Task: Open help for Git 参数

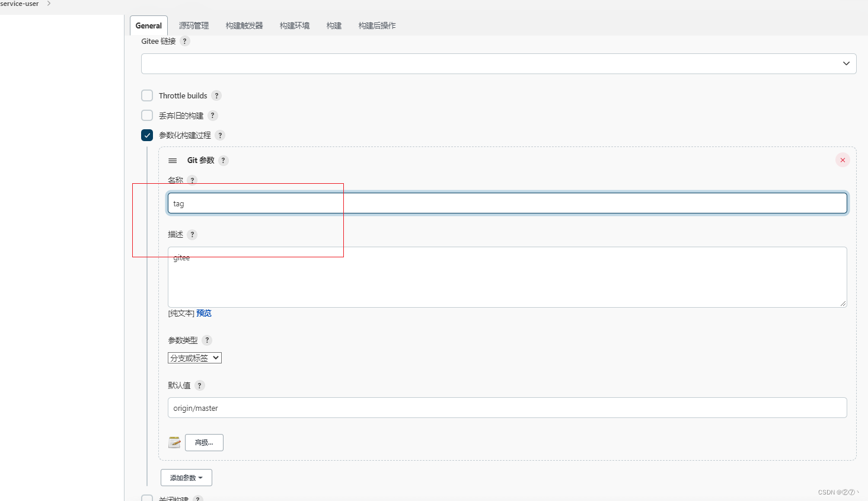Action: 224,161
